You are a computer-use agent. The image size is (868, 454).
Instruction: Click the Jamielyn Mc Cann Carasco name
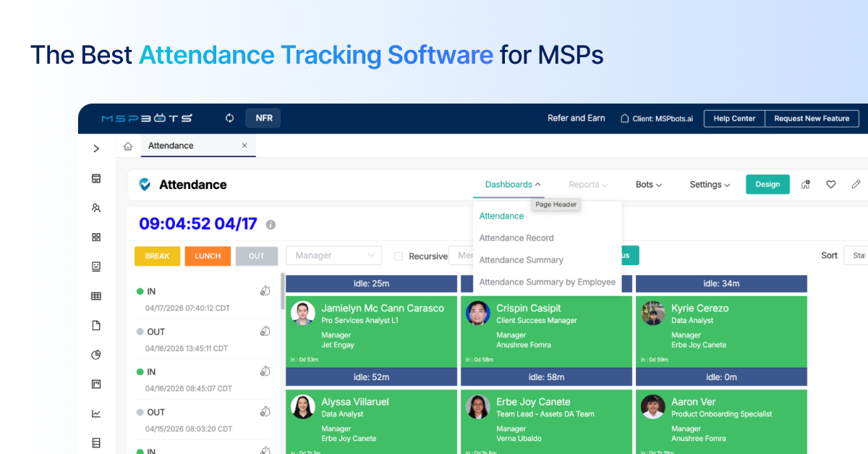[x=383, y=308]
